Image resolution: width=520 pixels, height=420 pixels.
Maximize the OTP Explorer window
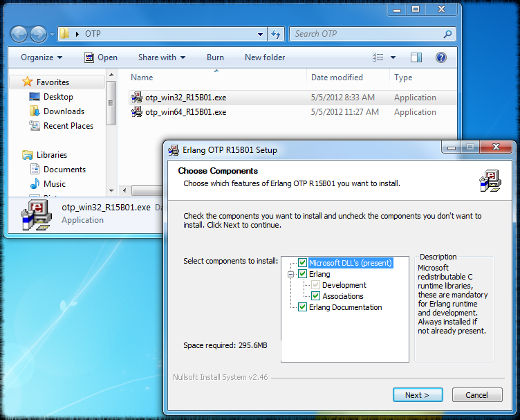(416, 9)
